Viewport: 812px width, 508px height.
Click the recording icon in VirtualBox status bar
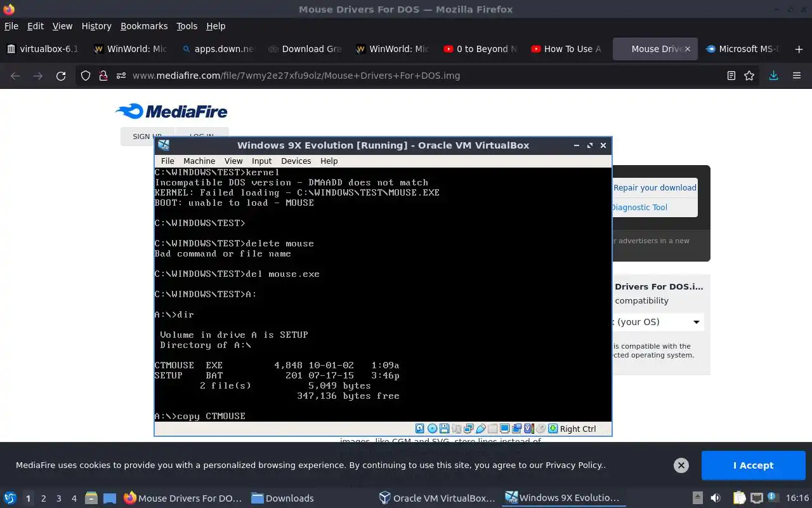[x=516, y=429]
